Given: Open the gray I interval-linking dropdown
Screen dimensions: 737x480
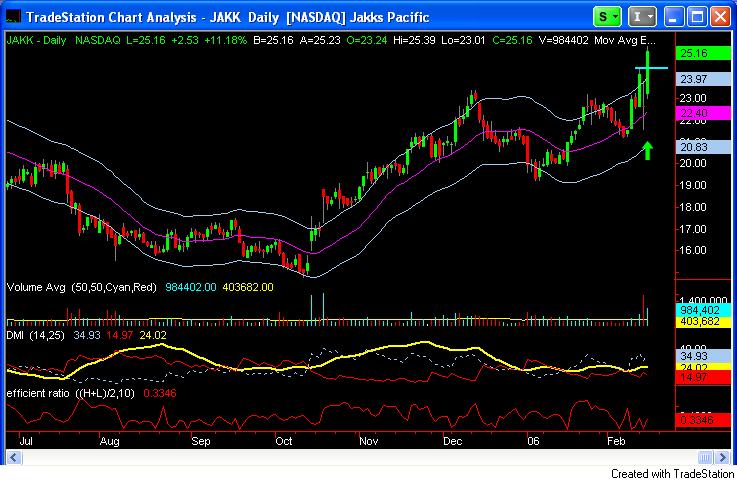Looking at the screenshot, I should coord(642,17).
